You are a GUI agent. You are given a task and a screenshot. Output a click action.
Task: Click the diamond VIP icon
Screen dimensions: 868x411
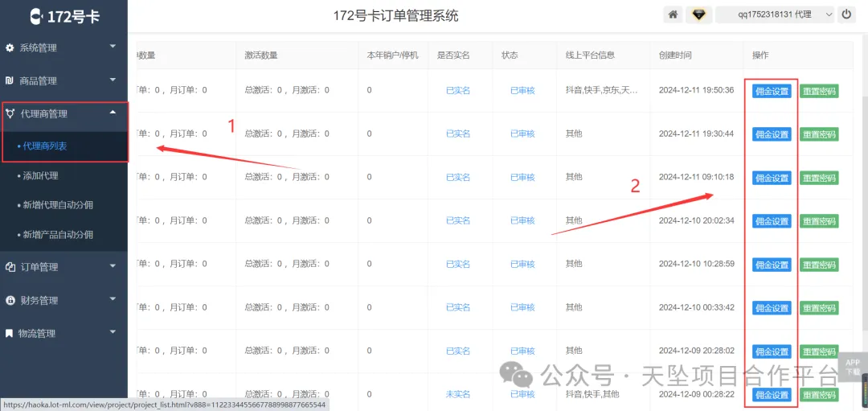click(x=698, y=15)
